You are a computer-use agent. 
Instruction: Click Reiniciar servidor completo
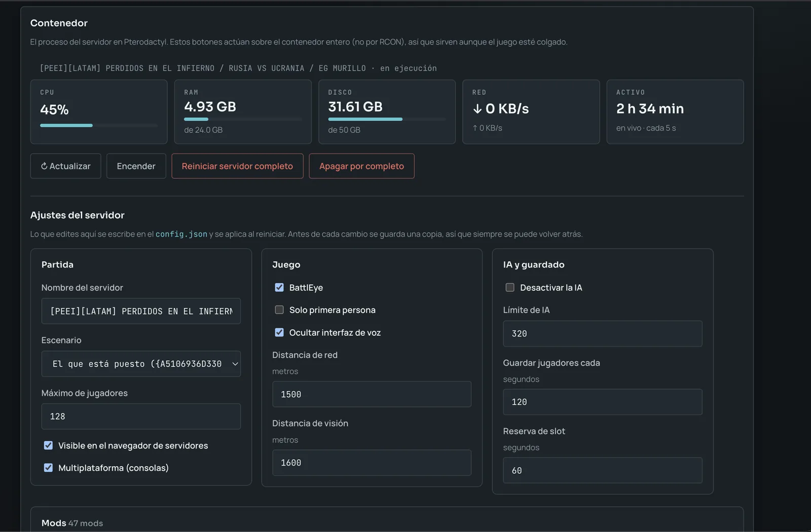237,166
